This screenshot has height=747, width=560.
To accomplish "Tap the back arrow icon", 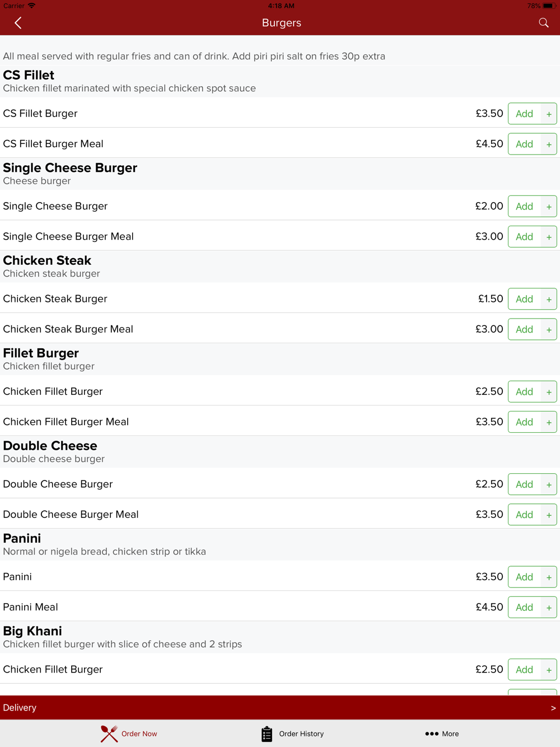I will pyautogui.click(x=18, y=23).
